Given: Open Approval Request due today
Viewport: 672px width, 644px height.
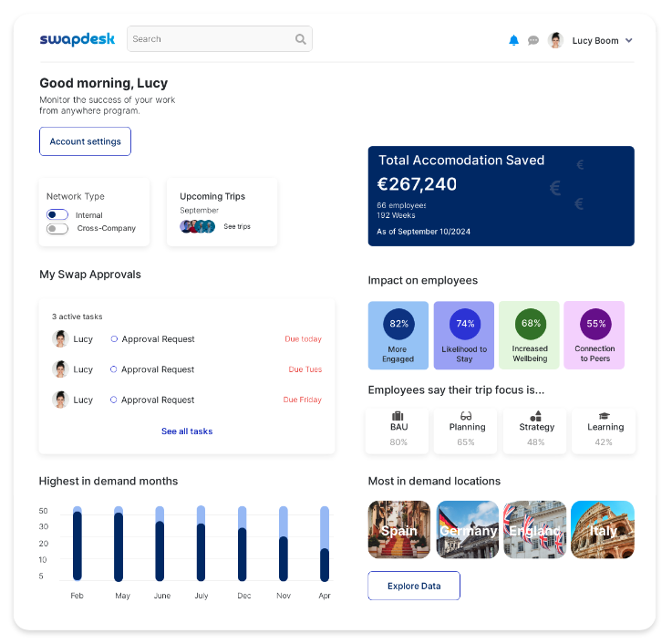Looking at the screenshot, I should (158, 338).
